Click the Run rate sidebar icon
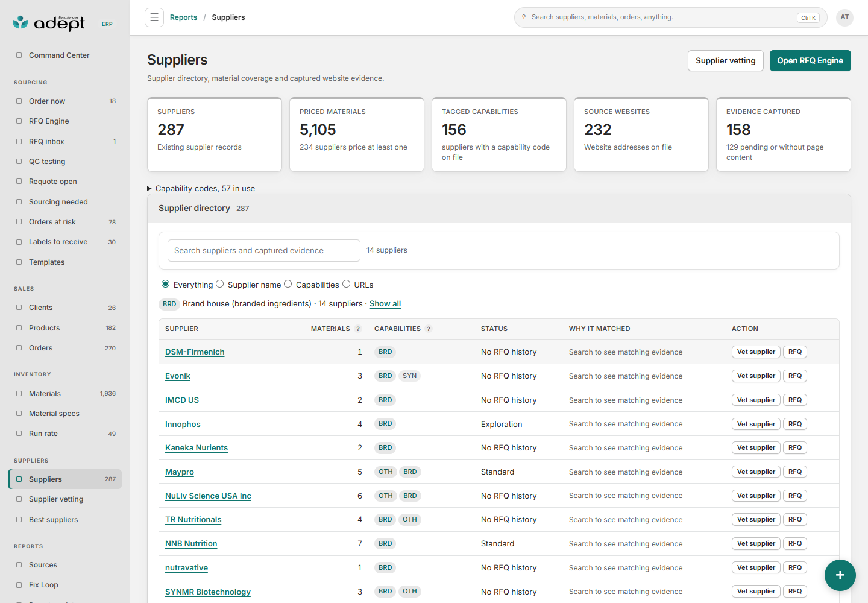This screenshot has width=868, height=603. pos(19,434)
